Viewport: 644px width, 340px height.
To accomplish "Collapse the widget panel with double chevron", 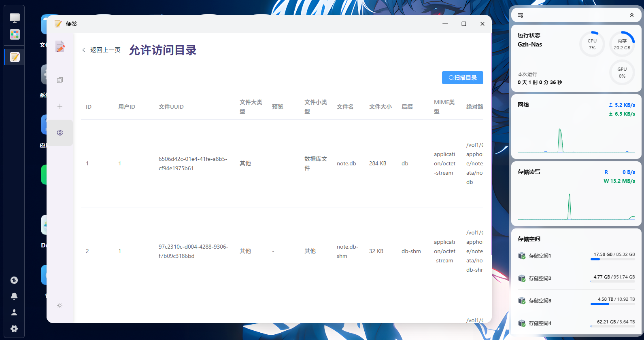I will coord(631,15).
